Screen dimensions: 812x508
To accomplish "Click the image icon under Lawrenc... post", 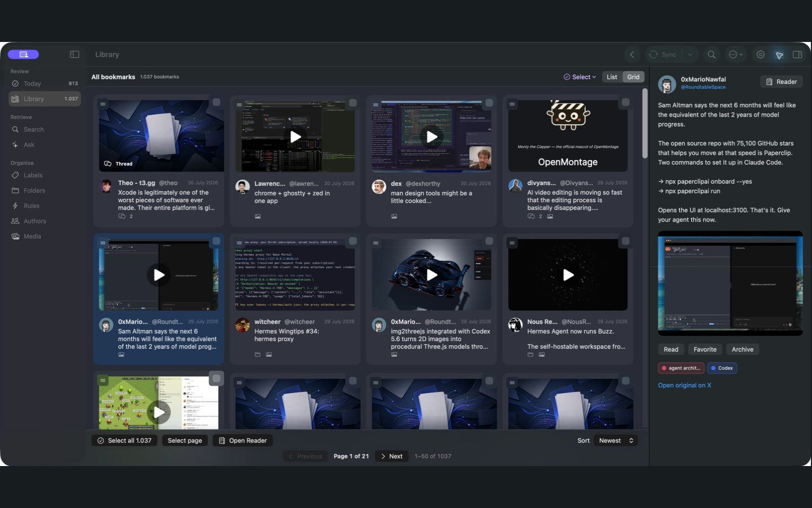I will pos(258,216).
